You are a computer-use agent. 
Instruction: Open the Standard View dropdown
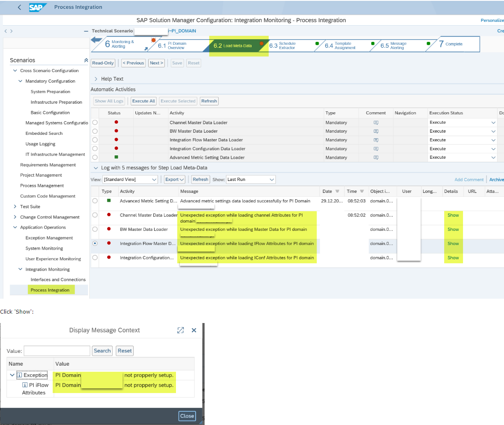pyautogui.click(x=130, y=180)
